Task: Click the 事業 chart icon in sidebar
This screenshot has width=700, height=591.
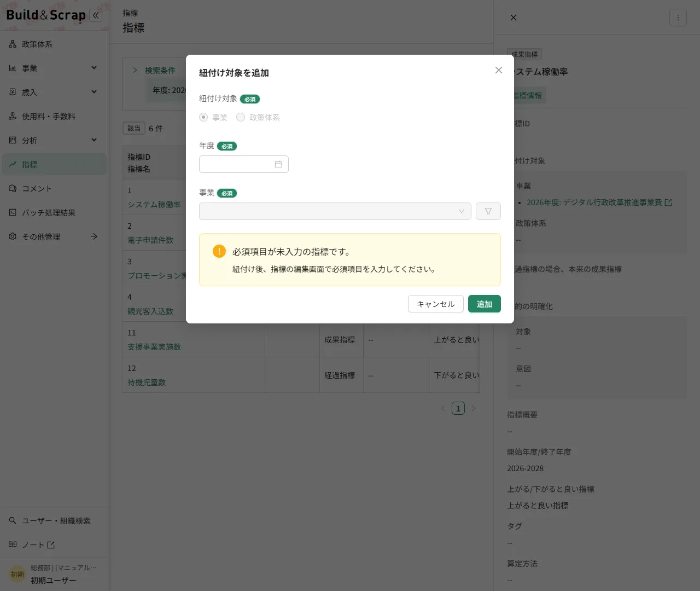Action: click(x=13, y=68)
